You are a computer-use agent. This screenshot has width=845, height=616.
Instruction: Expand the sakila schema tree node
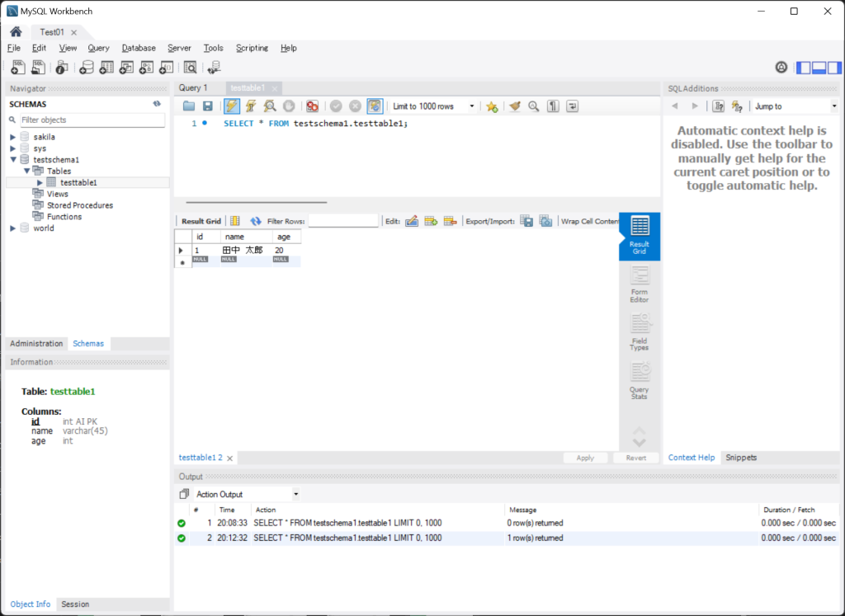point(13,137)
